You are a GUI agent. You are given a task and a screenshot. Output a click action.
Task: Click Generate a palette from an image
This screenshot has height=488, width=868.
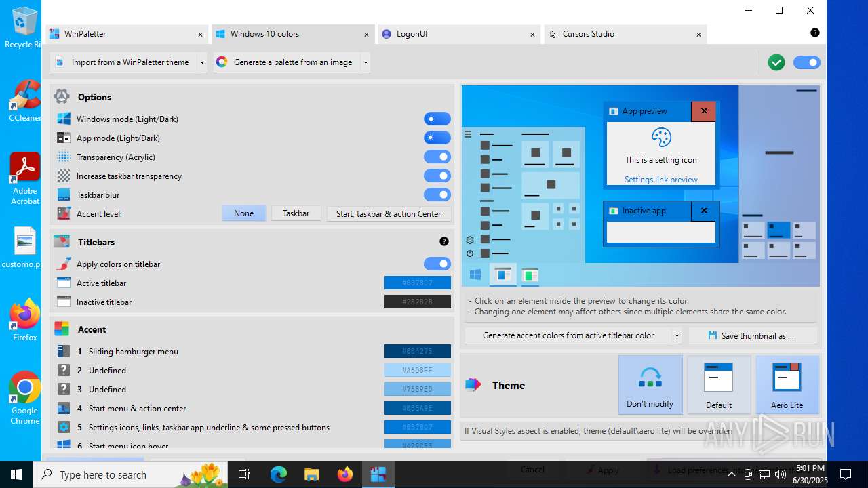[x=287, y=62]
